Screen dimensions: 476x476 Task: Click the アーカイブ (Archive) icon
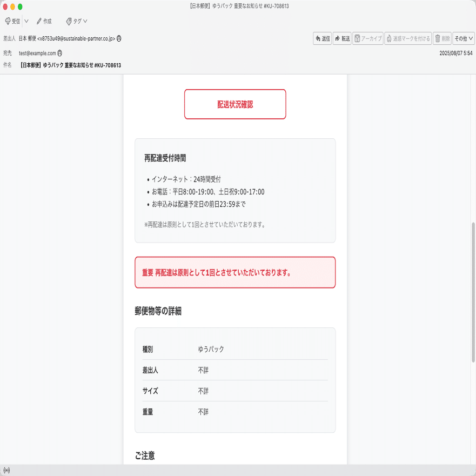tap(368, 38)
